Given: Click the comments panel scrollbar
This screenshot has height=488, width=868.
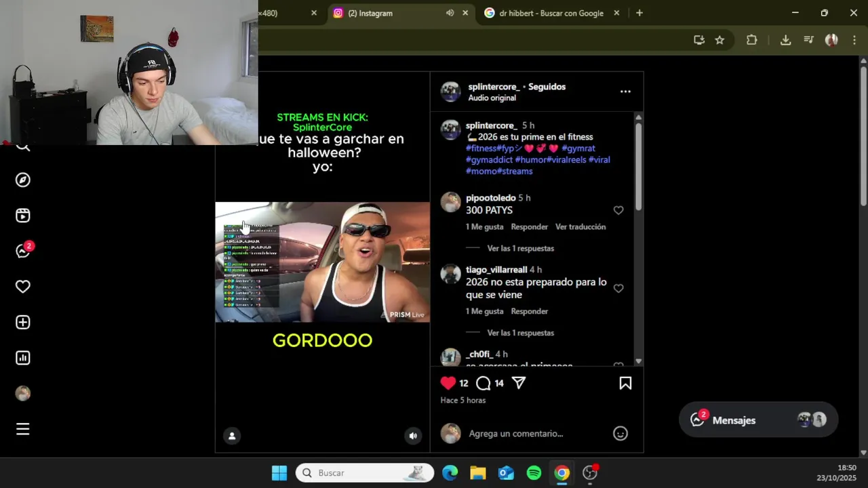Looking at the screenshot, I should click(x=638, y=166).
